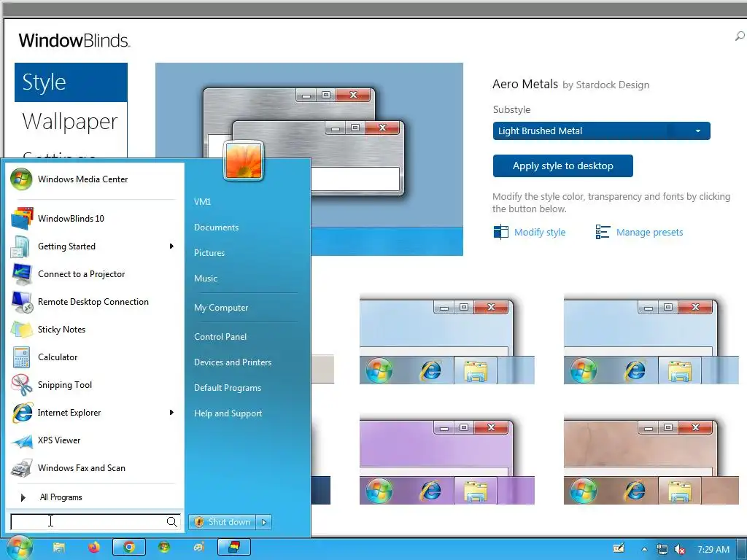Show hidden tray icons arrow
The height and width of the screenshot is (560, 747).
click(645, 550)
